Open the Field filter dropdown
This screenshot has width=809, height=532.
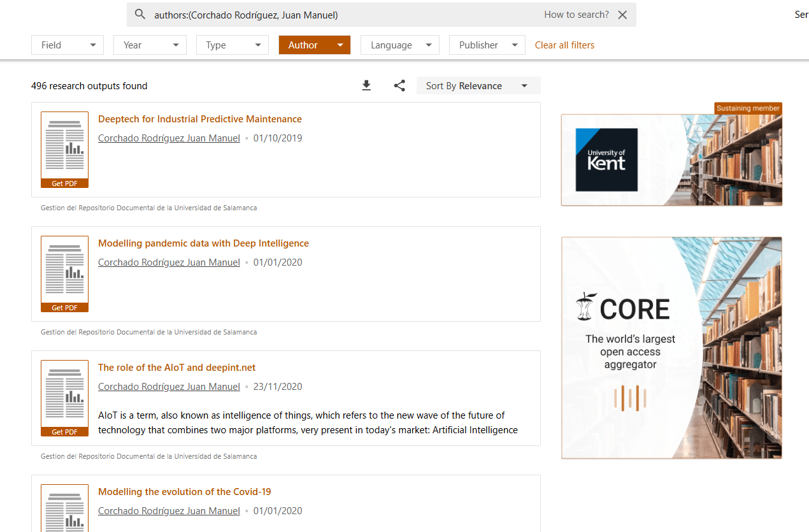pyautogui.click(x=68, y=45)
